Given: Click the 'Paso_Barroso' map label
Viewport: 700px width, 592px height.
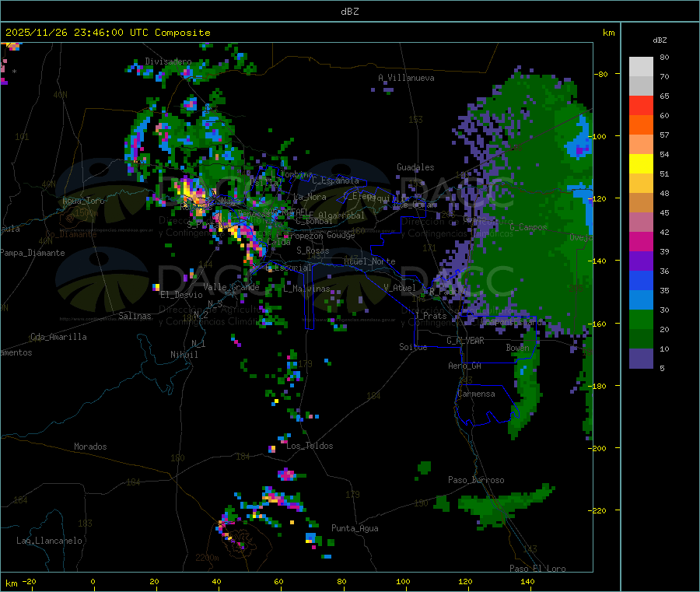Looking at the screenshot, I should pyautogui.click(x=476, y=480).
